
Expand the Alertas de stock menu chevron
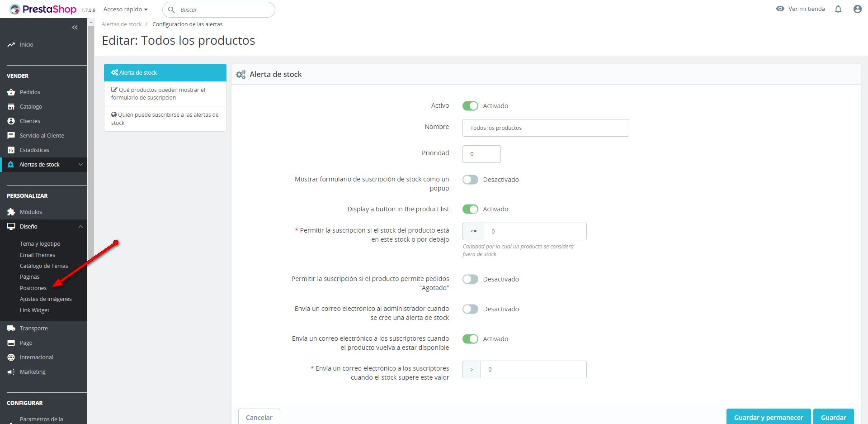80,164
